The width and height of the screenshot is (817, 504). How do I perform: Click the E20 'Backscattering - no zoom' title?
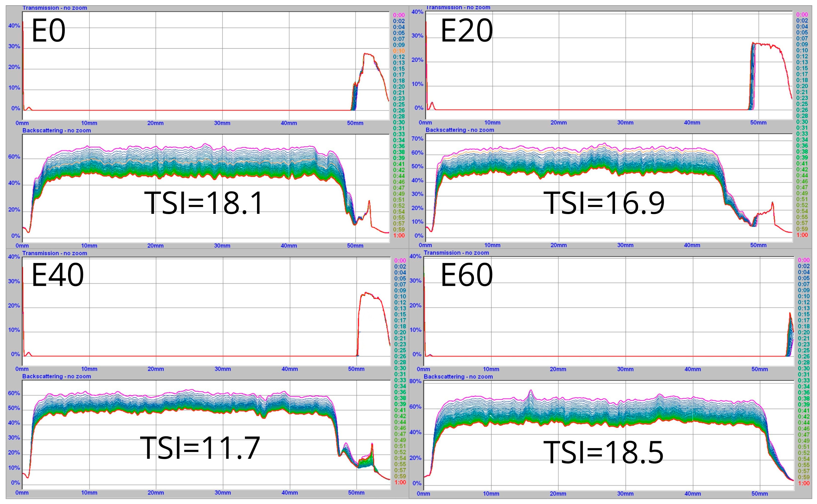tap(460, 130)
